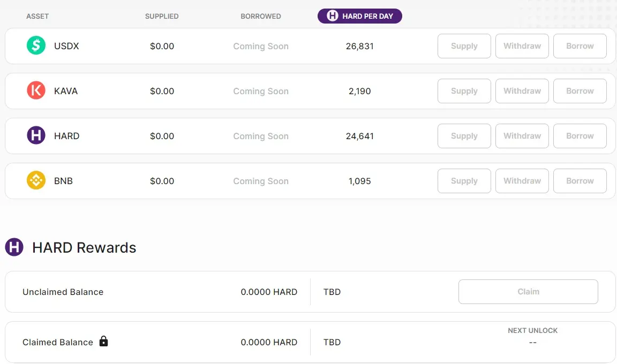Click the USDX asset name

point(66,46)
